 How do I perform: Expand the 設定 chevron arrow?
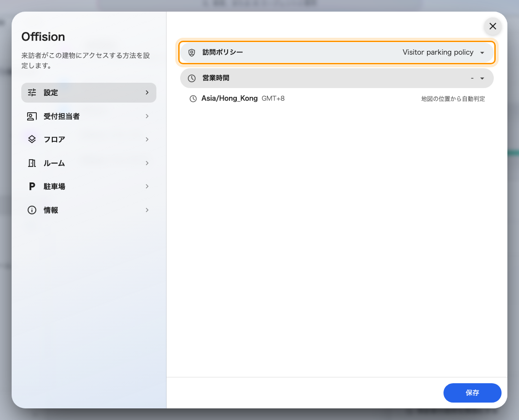pos(147,92)
